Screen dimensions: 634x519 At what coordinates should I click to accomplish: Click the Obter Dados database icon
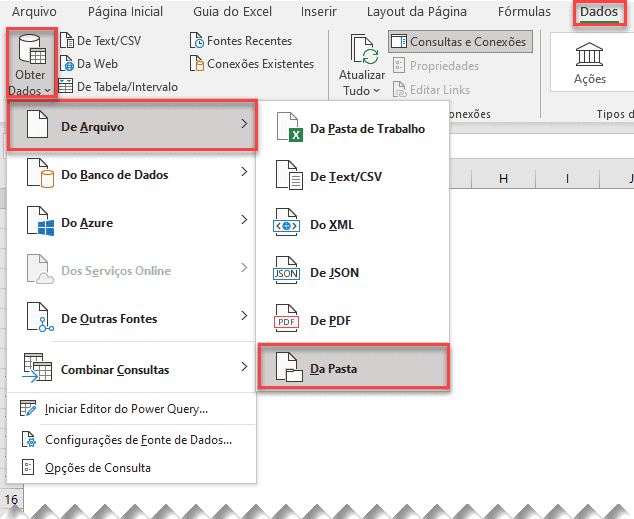tap(32, 50)
